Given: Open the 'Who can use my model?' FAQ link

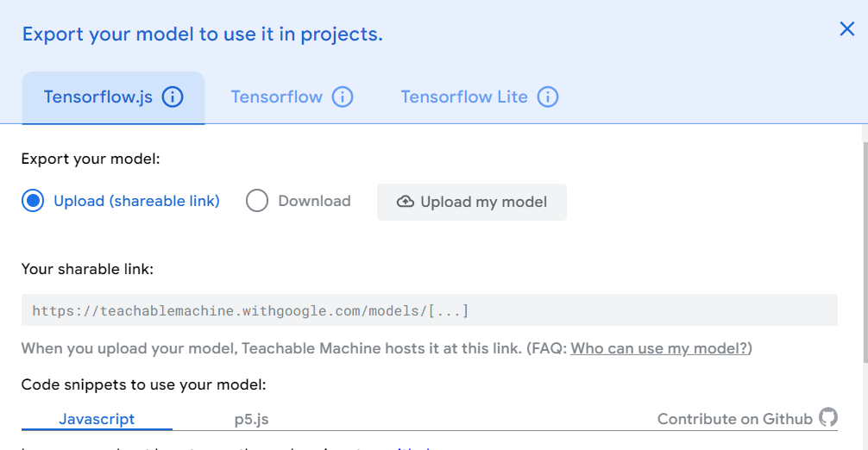Looking at the screenshot, I should pyautogui.click(x=659, y=348).
